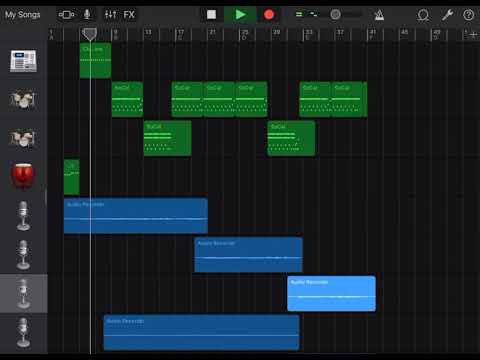The width and height of the screenshot is (480, 360).
Task: Select SoCal region starting at bar 25
Action: click(x=251, y=99)
